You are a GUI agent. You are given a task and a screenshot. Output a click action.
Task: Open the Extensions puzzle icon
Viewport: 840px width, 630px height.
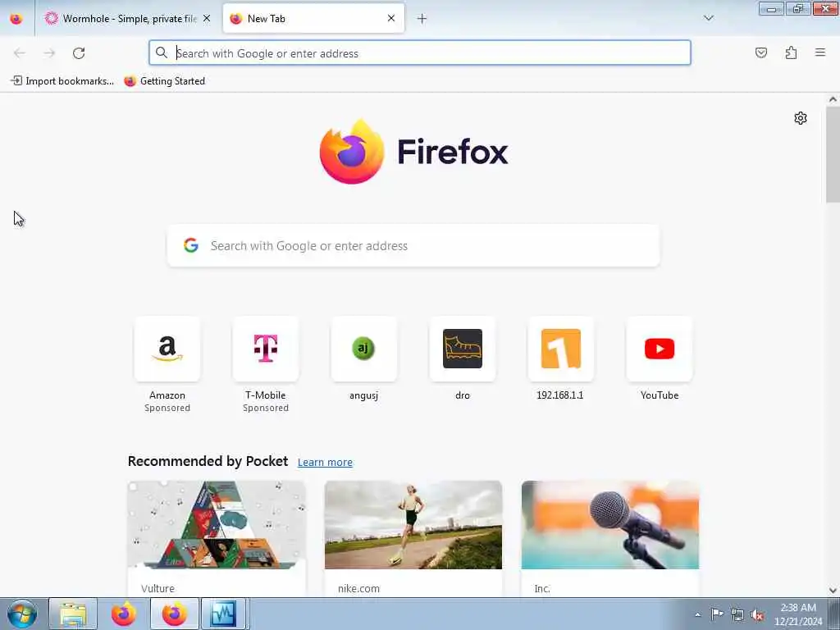tap(791, 52)
